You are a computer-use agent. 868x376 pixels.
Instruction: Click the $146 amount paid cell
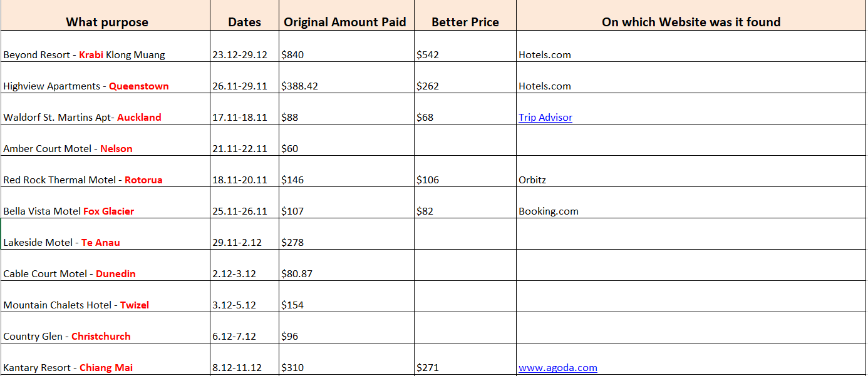346,172
